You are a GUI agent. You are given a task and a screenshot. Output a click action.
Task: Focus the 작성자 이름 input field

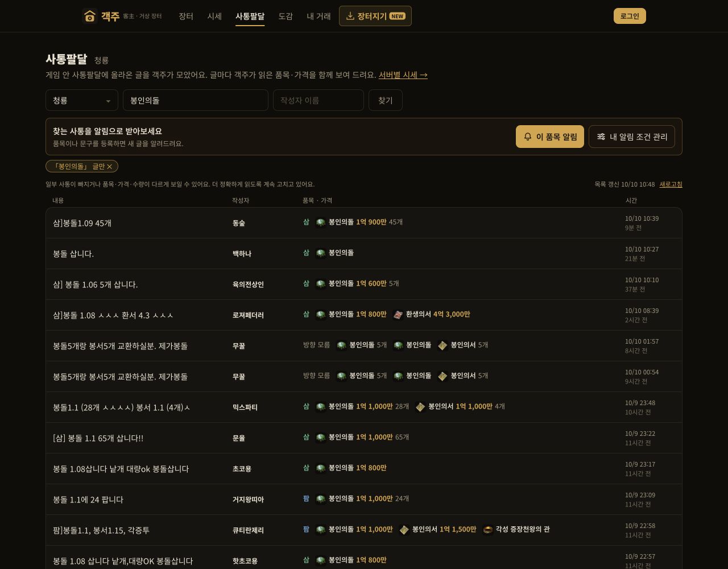[x=318, y=100]
